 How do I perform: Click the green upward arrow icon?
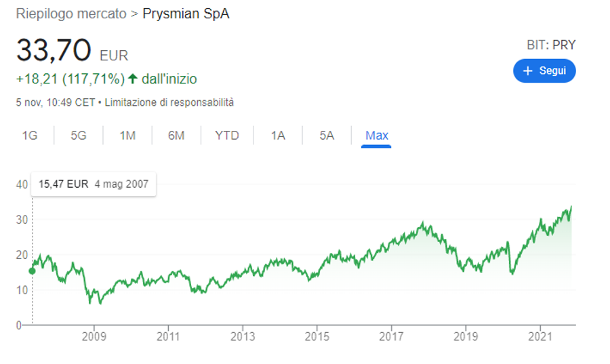pyautogui.click(x=133, y=79)
